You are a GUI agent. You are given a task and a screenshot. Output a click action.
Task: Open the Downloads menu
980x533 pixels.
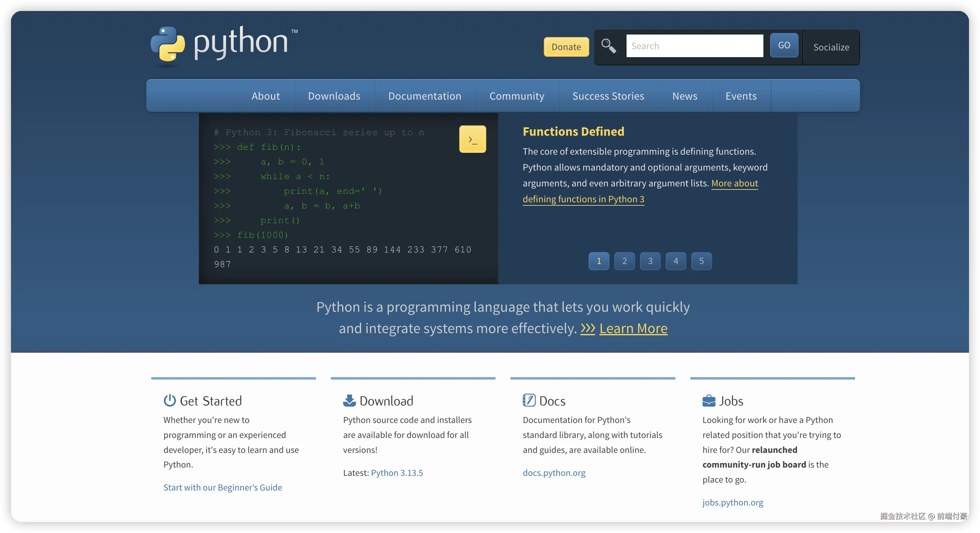click(334, 96)
